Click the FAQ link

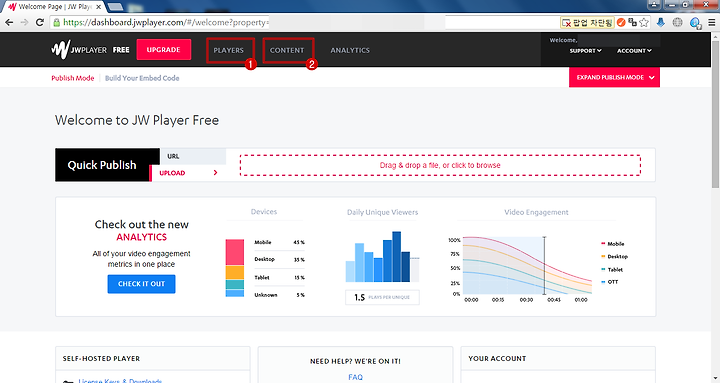pos(355,377)
